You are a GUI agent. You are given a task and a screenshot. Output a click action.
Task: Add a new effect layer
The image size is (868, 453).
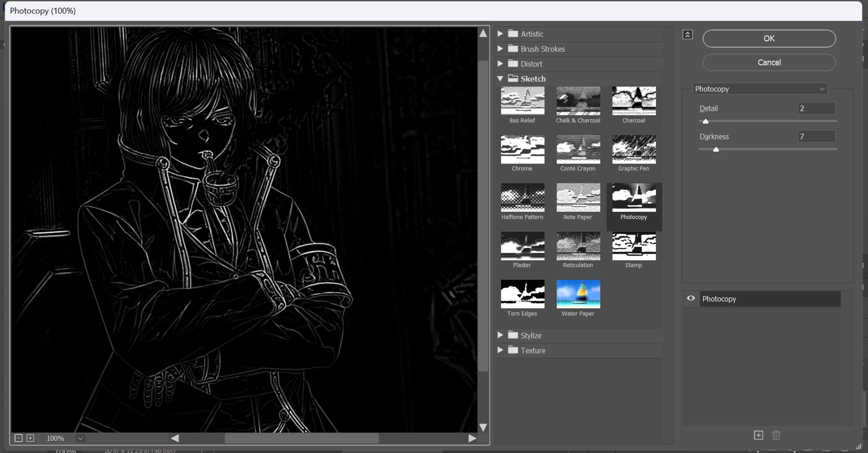coord(758,435)
